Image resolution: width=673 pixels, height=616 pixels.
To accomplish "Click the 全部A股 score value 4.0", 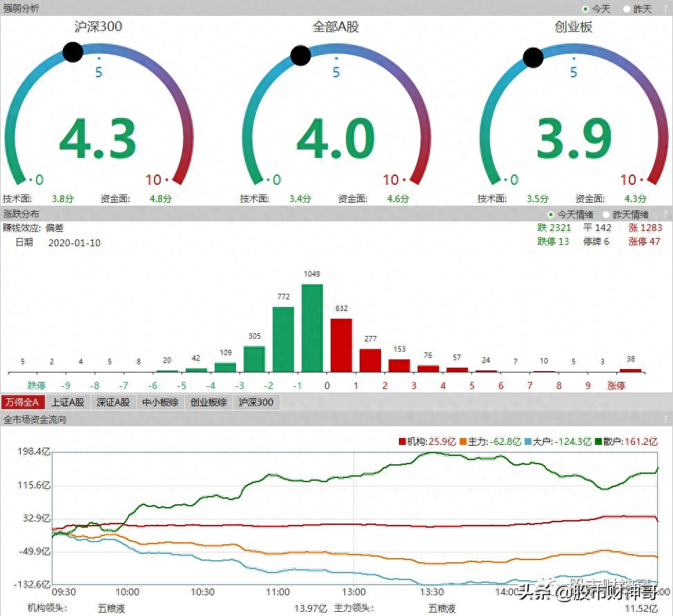I will point(335,139).
